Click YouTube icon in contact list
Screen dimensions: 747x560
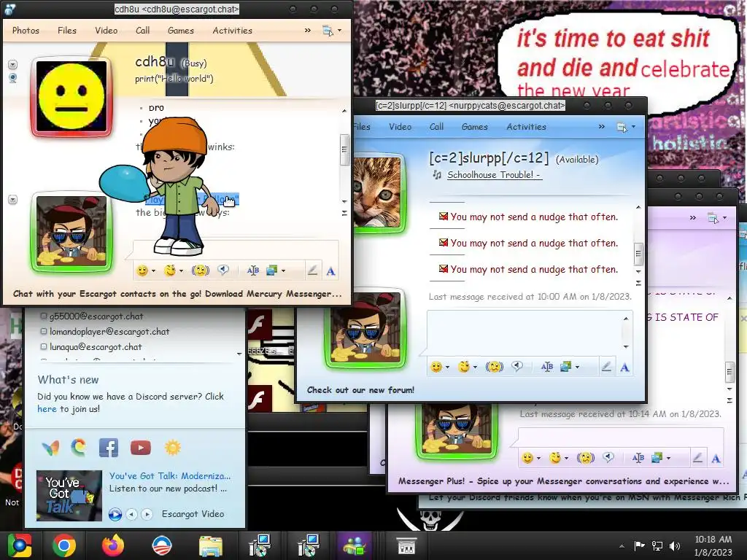click(x=141, y=448)
